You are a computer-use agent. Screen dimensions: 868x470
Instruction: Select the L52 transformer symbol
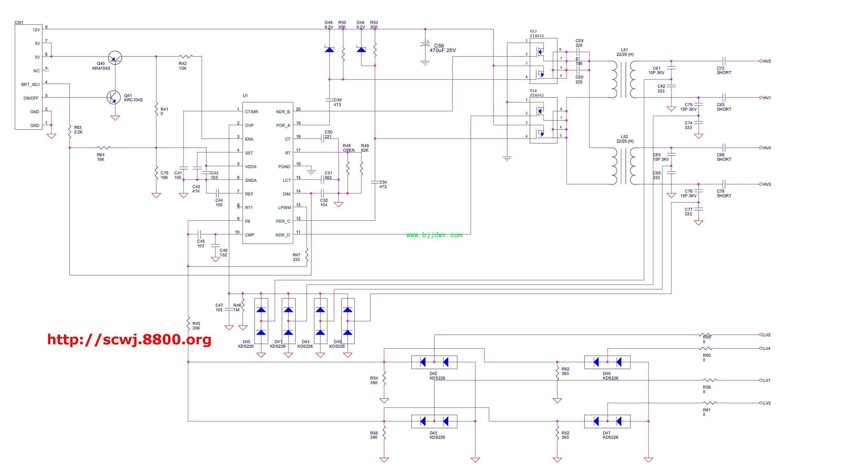[623, 166]
